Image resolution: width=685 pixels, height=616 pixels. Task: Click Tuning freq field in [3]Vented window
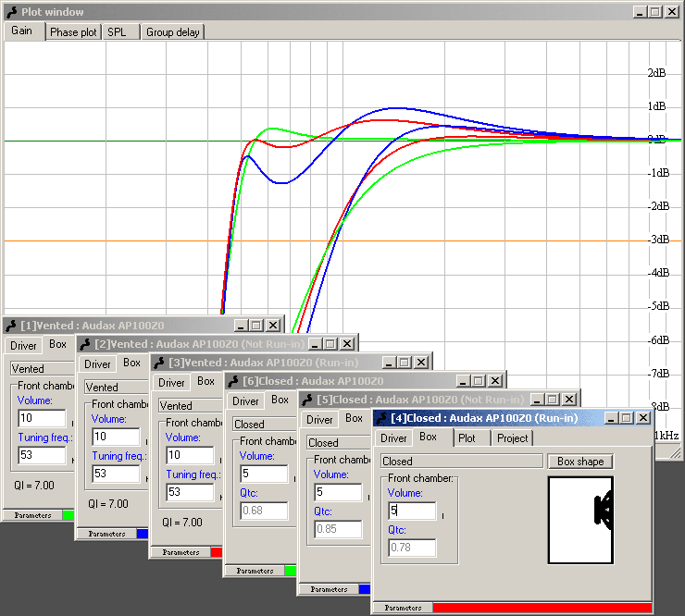(x=190, y=492)
